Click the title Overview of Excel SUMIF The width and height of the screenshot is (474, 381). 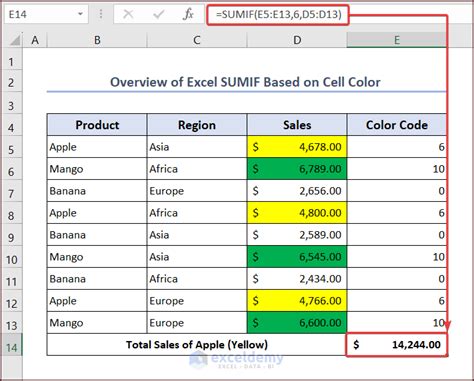click(x=245, y=82)
